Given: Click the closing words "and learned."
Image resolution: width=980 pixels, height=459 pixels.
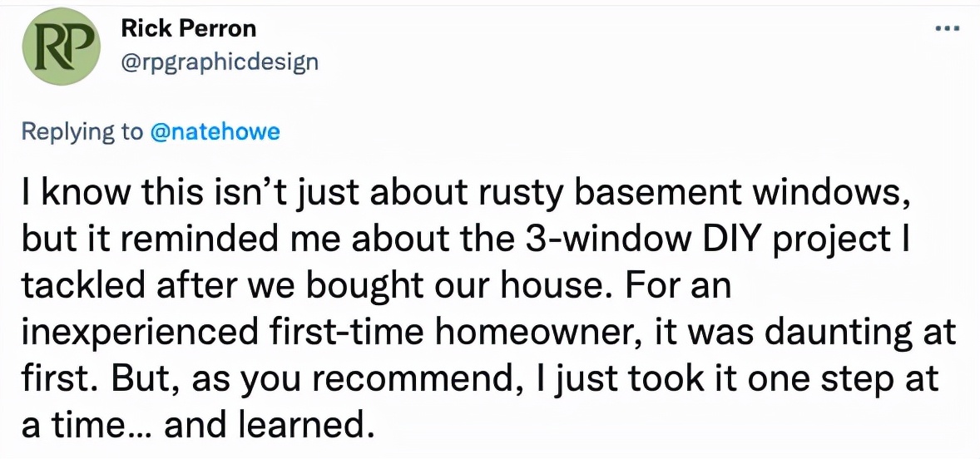Looking at the screenshot, I should pos(265,424).
